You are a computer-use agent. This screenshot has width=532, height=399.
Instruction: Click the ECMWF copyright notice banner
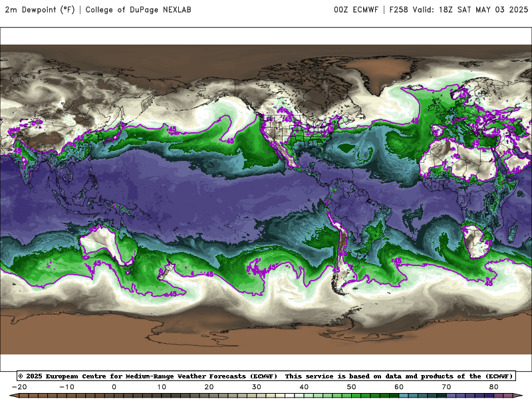click(266, 376)
